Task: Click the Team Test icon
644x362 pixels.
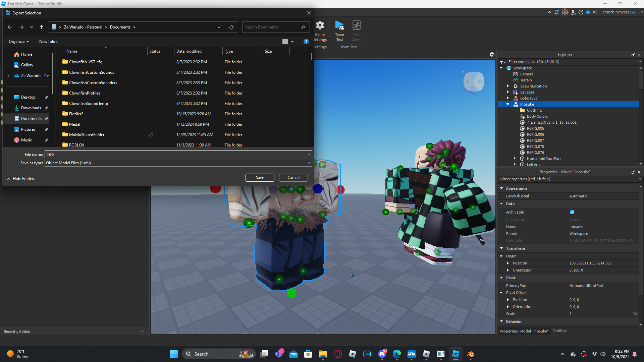Action: (x=339, y=26)
